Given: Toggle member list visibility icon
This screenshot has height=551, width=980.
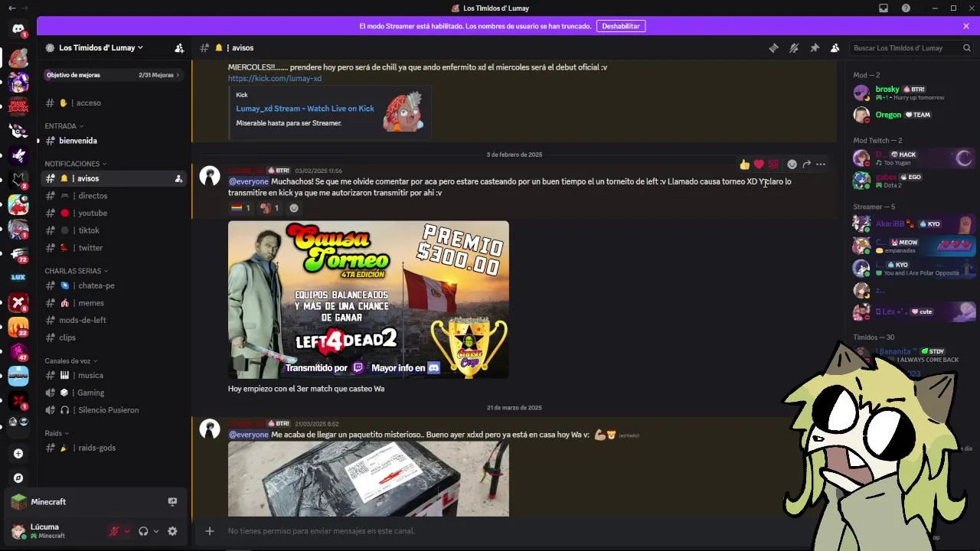Looking at the screenshot, I should (x=835, y=47).
